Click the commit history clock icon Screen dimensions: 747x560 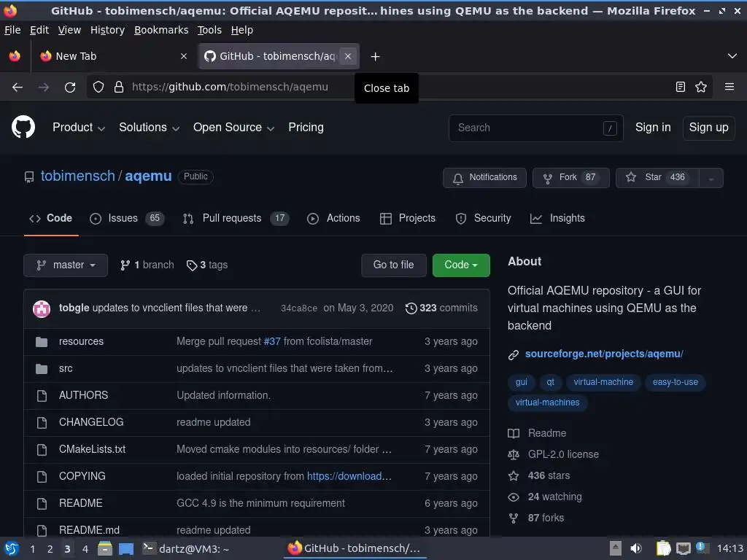[411, 308]
